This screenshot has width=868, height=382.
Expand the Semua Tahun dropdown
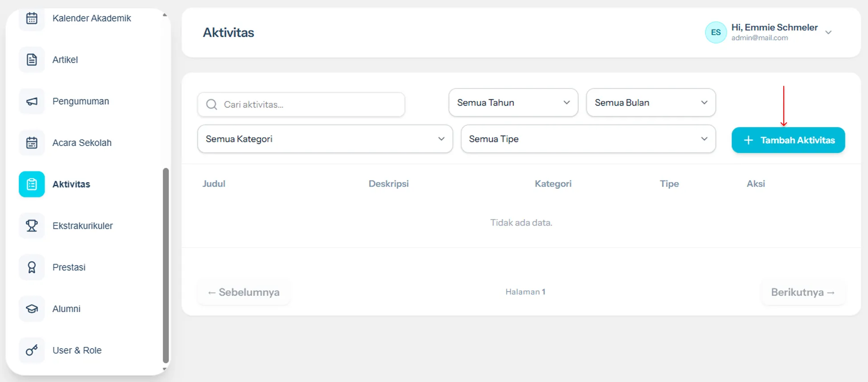513,102
